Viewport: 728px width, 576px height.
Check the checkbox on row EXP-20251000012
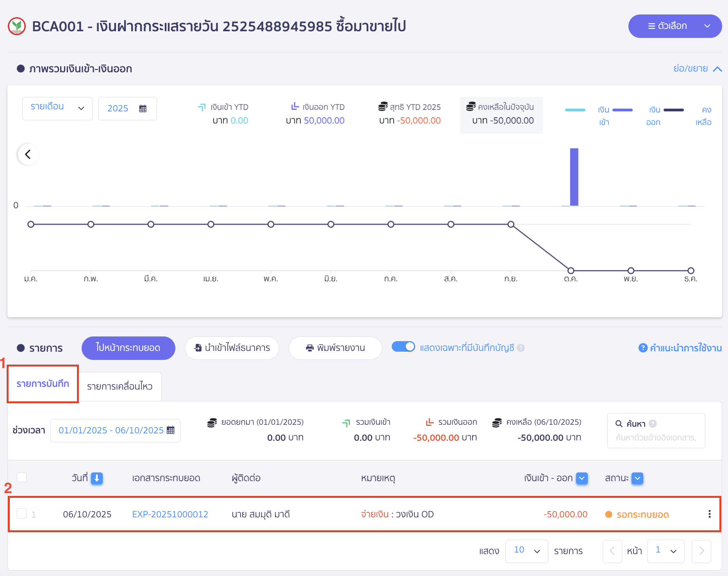[22, 514]
